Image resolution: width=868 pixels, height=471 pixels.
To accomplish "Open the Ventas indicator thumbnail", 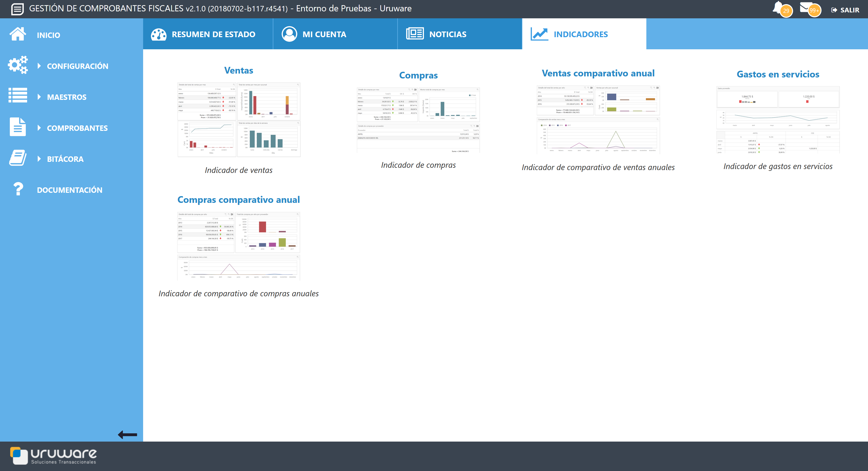I will (238, 119).
